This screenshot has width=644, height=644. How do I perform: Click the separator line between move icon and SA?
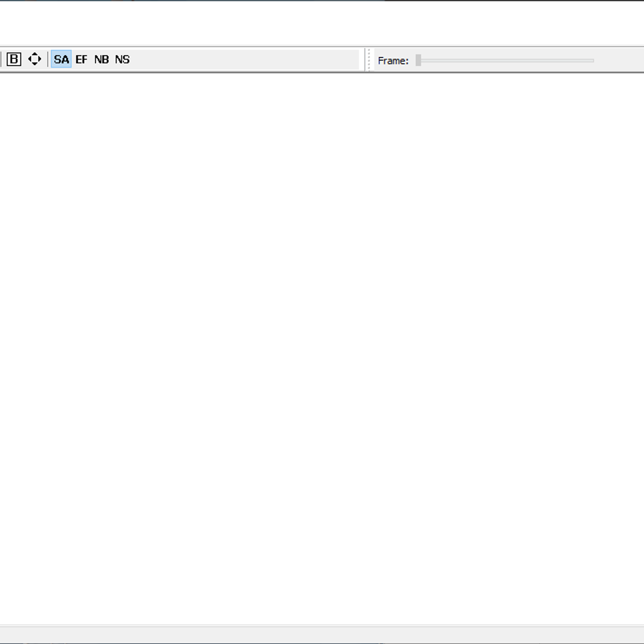pyautogui.click(x=48, y=59)
